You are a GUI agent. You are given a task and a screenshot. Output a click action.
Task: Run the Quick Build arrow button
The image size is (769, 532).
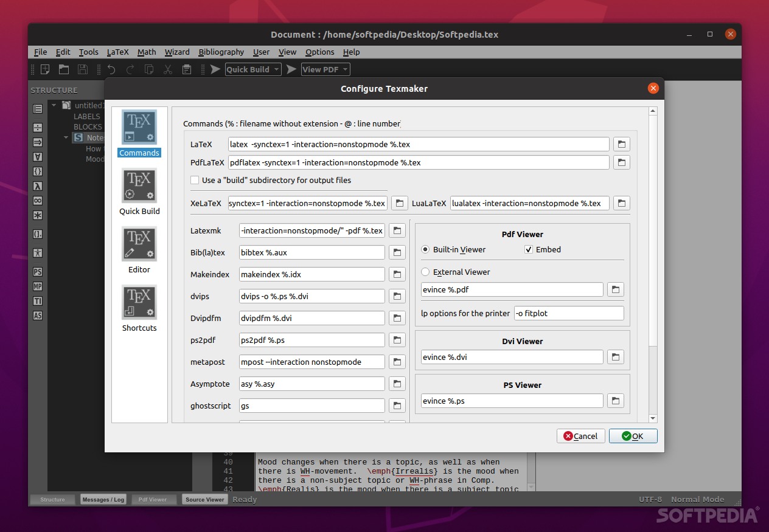215,69
